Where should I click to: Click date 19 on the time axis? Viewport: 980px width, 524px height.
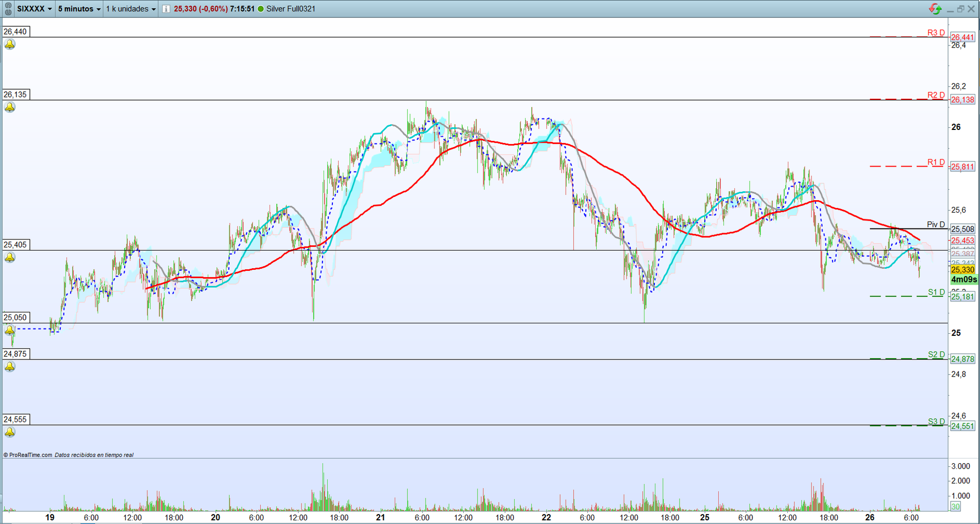[x=50, y=517]
